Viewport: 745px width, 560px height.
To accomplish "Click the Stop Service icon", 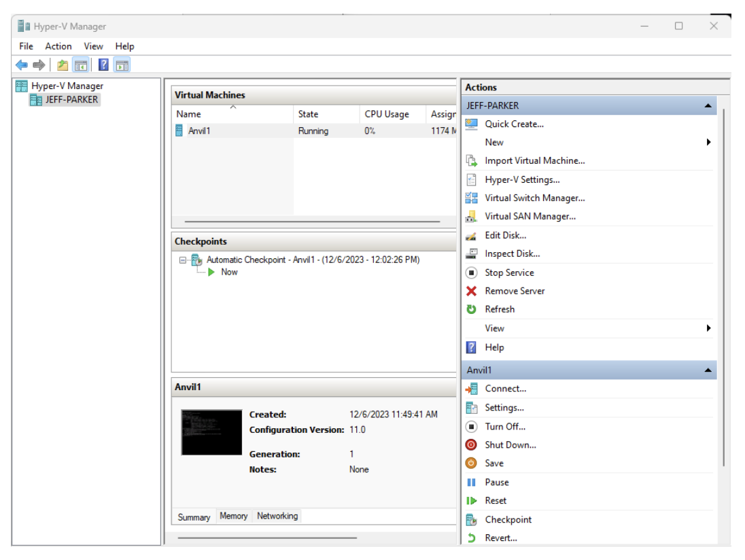I will pos(471,273).
